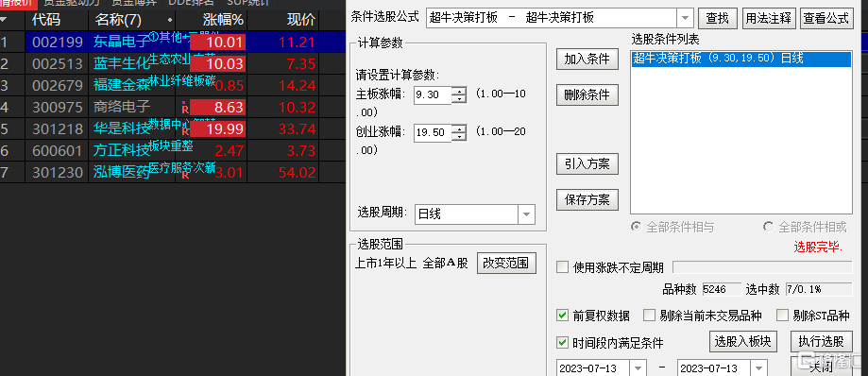Click the 品种数 5246 field
868x376 pixels.
(x=722, y=289)
